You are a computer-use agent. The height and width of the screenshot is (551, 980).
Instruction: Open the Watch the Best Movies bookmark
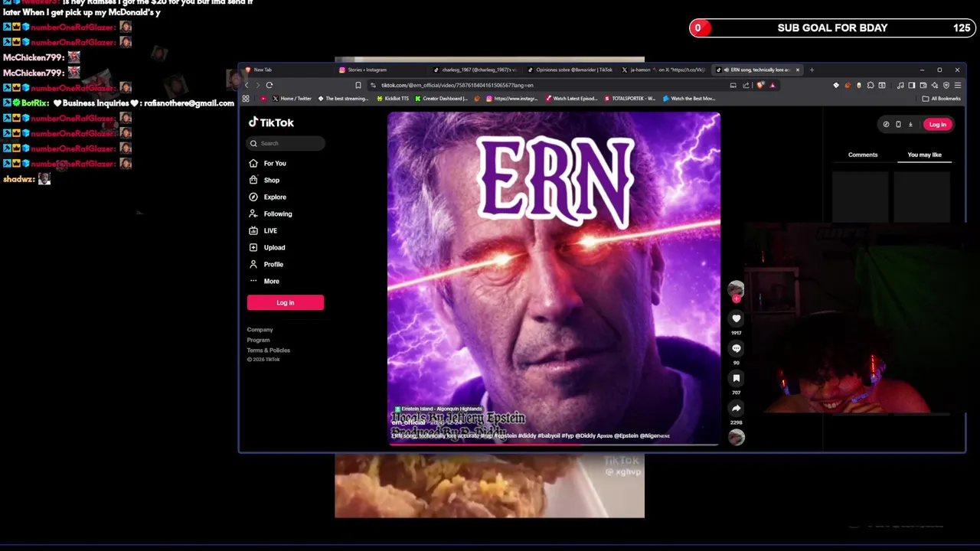point(689,99)
